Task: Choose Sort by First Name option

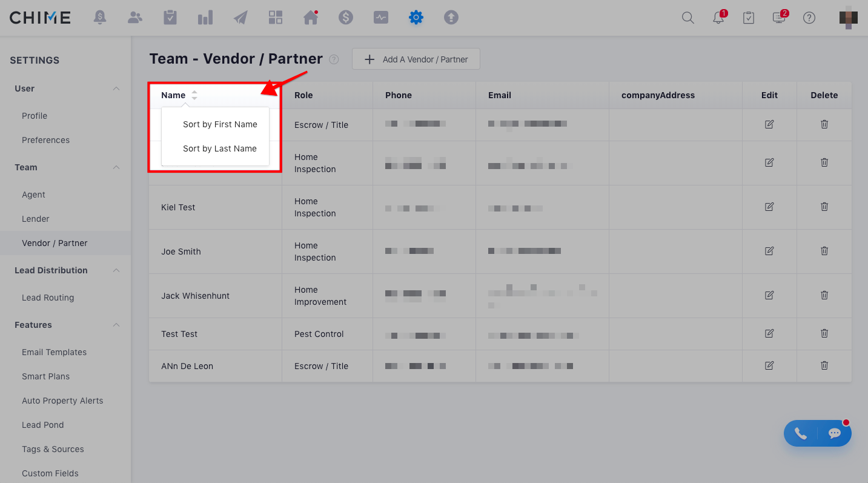Action: click(x=220, y=124)
